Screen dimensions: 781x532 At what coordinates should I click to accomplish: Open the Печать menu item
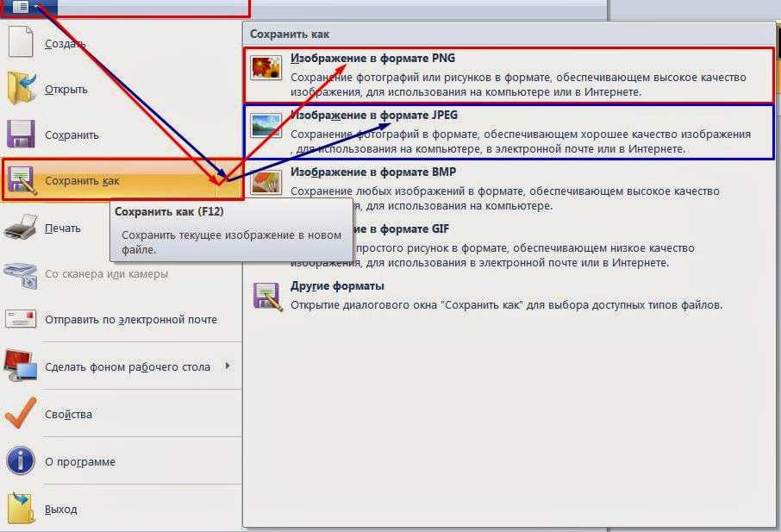click(122, 228)
